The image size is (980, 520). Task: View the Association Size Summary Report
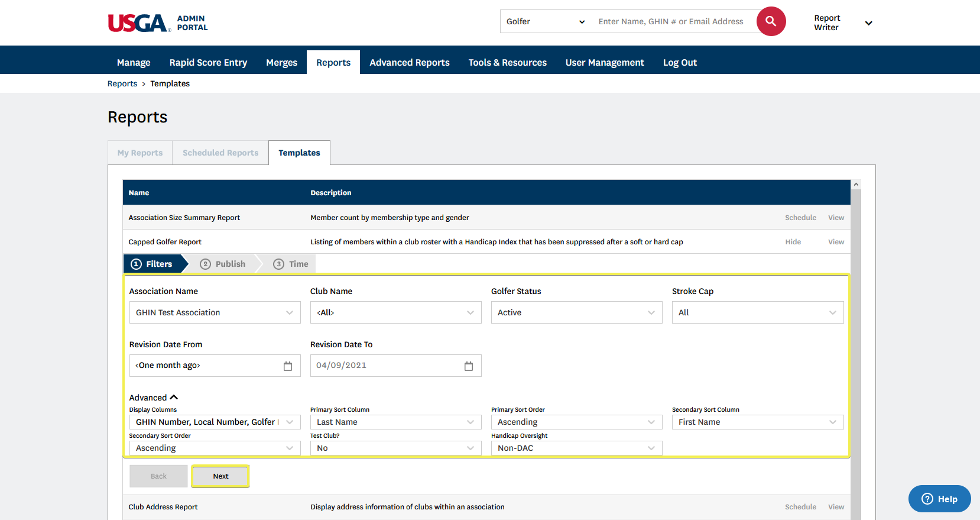tap(836, 218)
